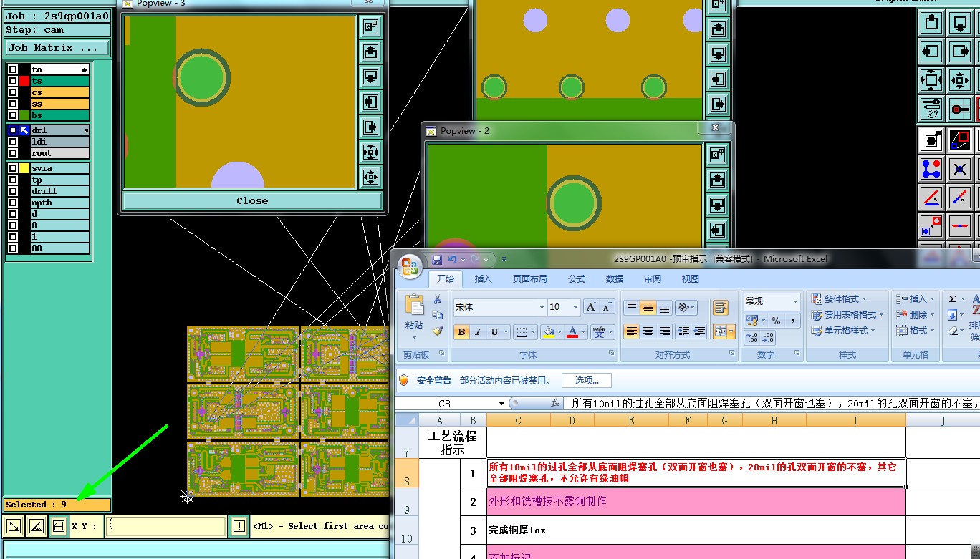Toggle the checkbox for layer ts
The image size is (980, 559).
[13, 81]
